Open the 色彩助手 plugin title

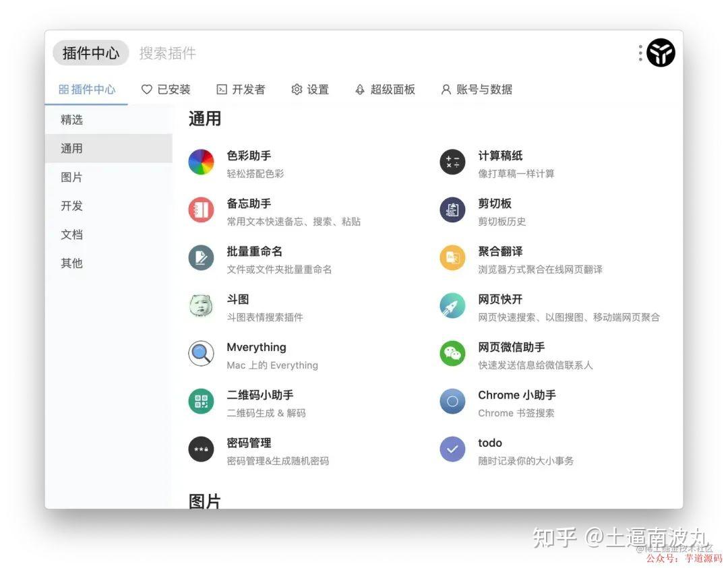(249, 156)
